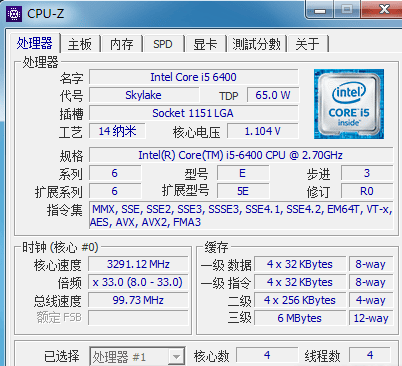Click the CPU-Z title text

(45, 14)
